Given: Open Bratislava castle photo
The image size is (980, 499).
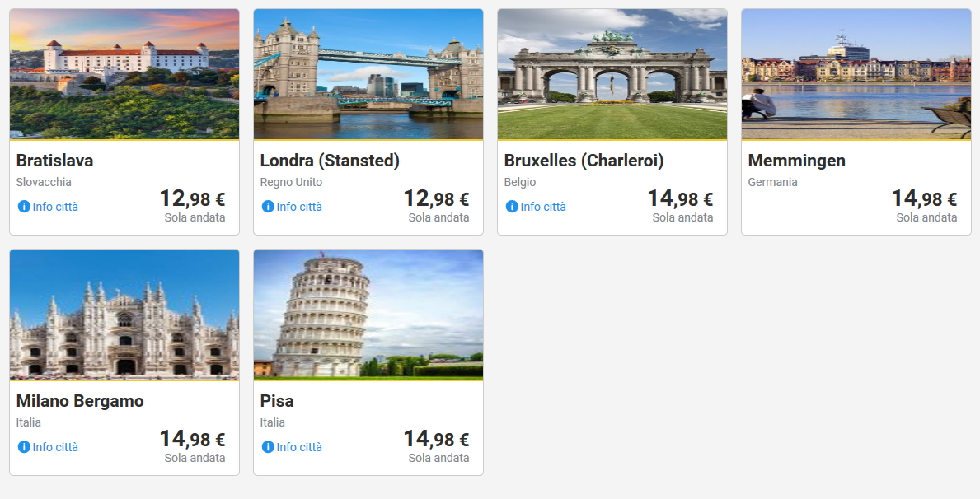Looking at the screenshot, I should 124,74.
